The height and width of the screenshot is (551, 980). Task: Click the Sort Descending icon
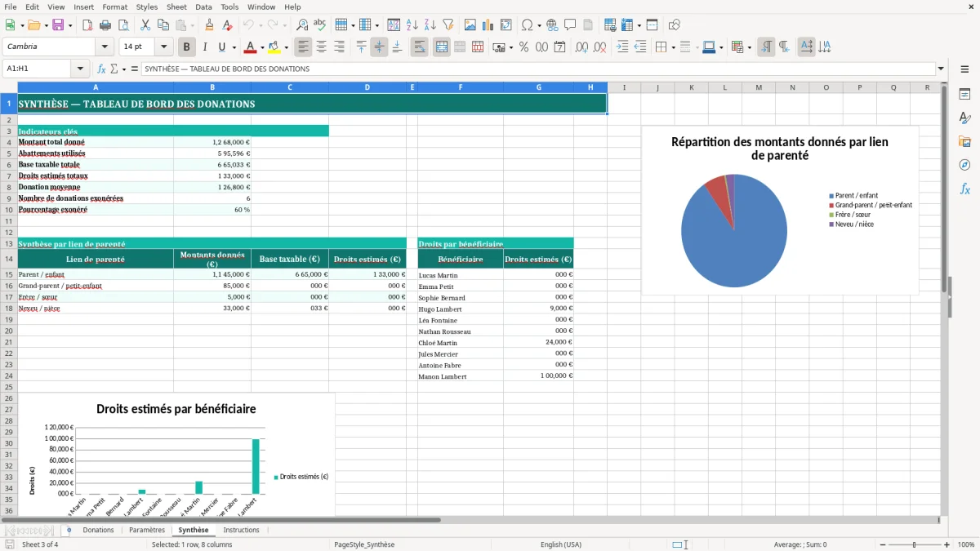point(430,25)
